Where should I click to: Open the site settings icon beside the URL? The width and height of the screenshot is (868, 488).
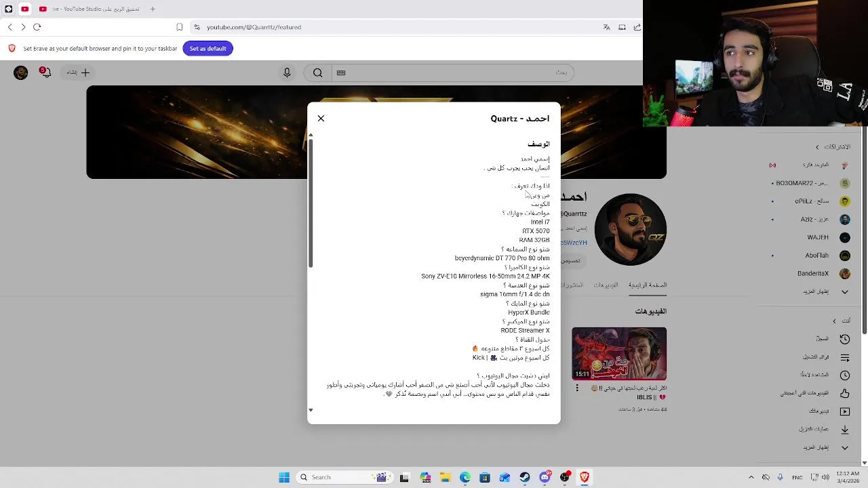pos(197,27)
